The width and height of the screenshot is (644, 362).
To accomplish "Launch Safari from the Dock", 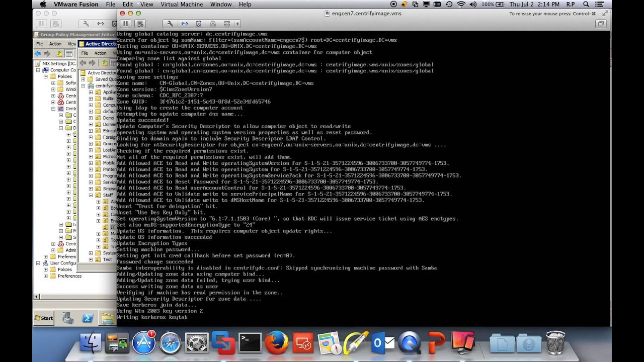I will point(171,343).
